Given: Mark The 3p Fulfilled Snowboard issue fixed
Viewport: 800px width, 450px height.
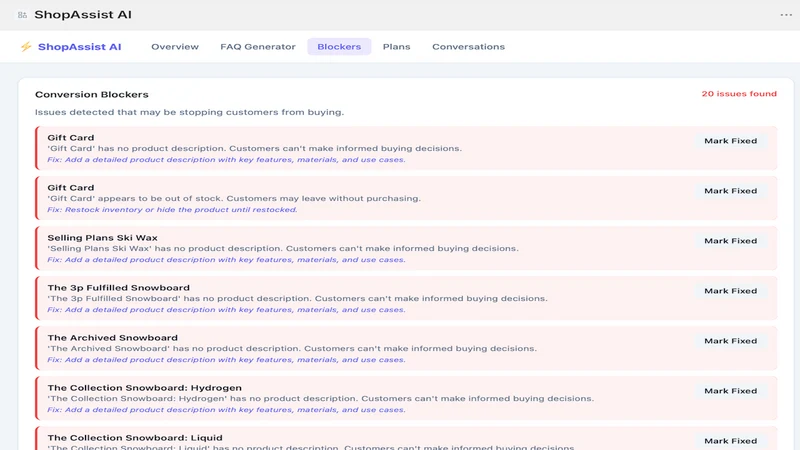Looking at the screenshot, I should (x=731, y=291).
